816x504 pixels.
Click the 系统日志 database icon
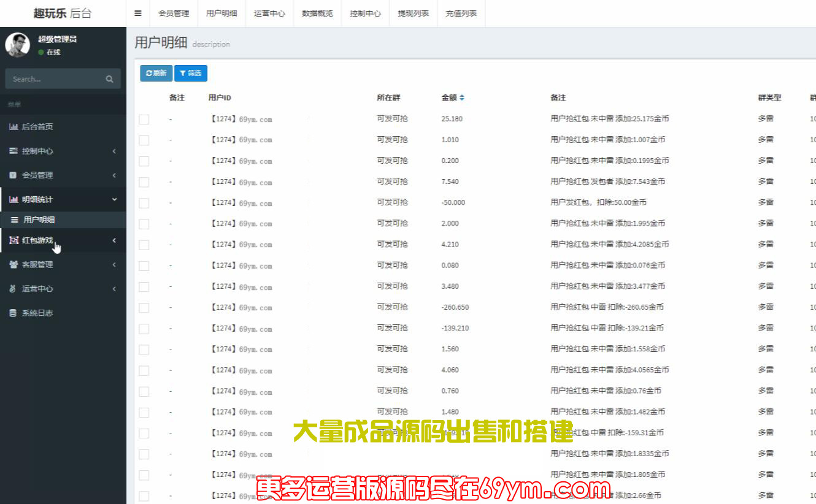coord(13,313)
